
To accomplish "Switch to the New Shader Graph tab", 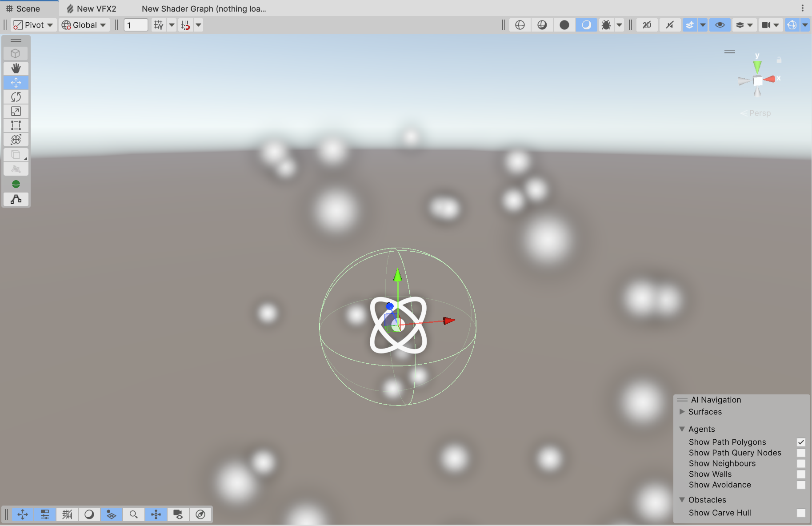I will coord(204,8).
